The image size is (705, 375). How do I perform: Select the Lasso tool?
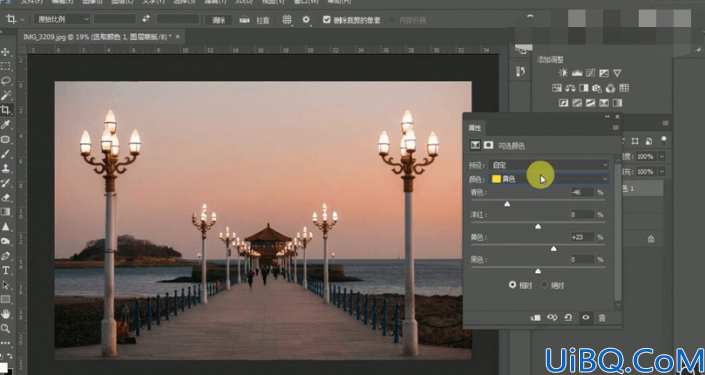click(6, 81)
